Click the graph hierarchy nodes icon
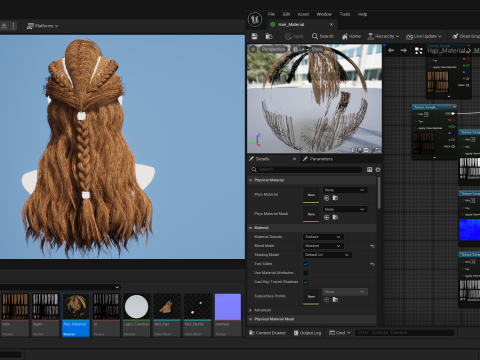 pyautogui.click(x=418, y=51)
